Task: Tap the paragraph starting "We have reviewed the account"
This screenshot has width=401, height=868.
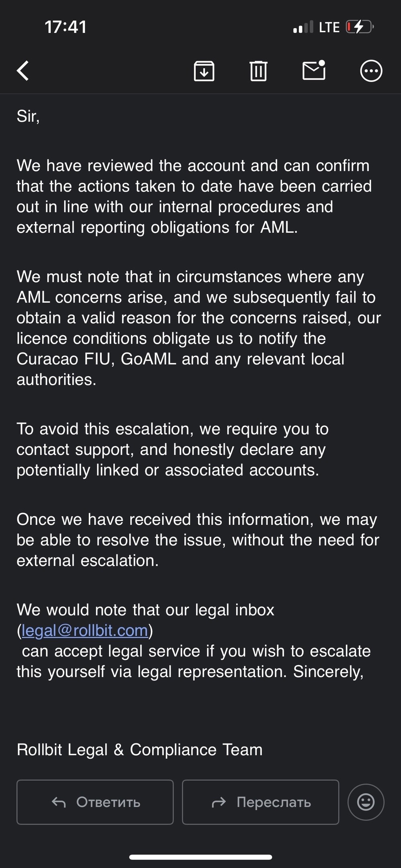Action: pos(194,197)
